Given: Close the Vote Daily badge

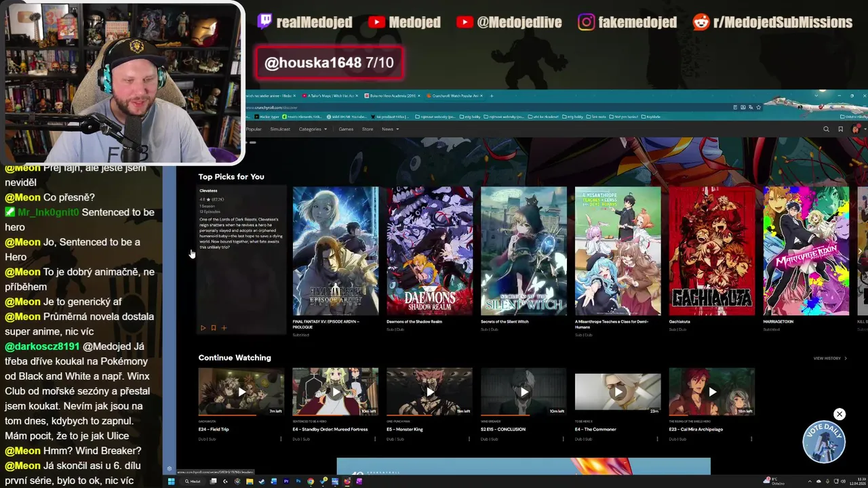Looking at the screenshot, I should click(840, 414).
